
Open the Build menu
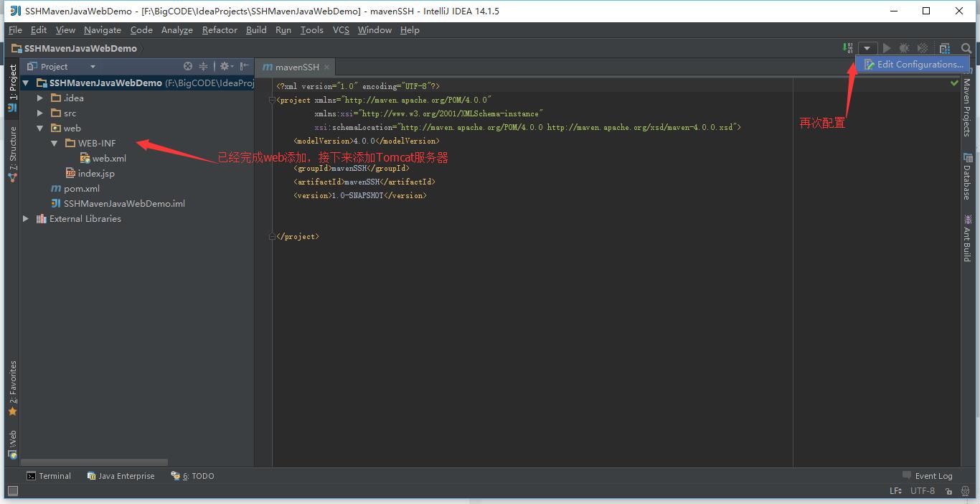tap(256, 30)
